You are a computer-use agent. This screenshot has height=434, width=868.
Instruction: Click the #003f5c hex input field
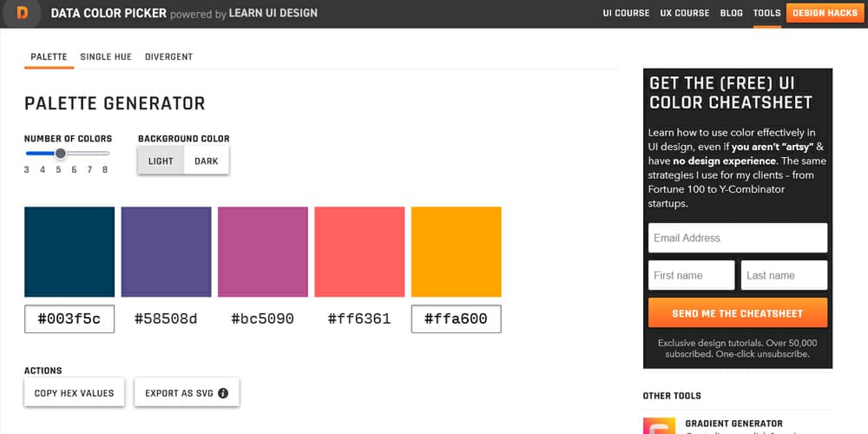69,319
